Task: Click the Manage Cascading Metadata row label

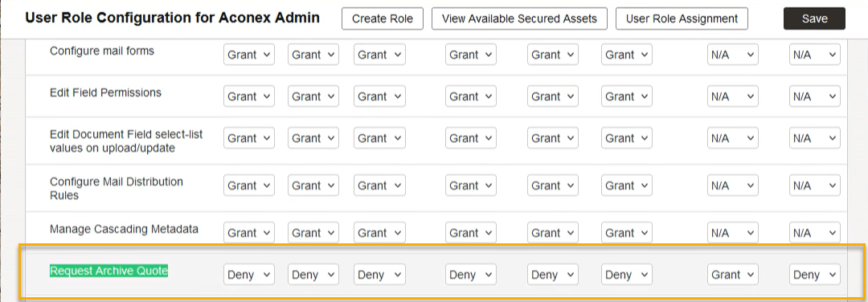Action: (124, 229)
